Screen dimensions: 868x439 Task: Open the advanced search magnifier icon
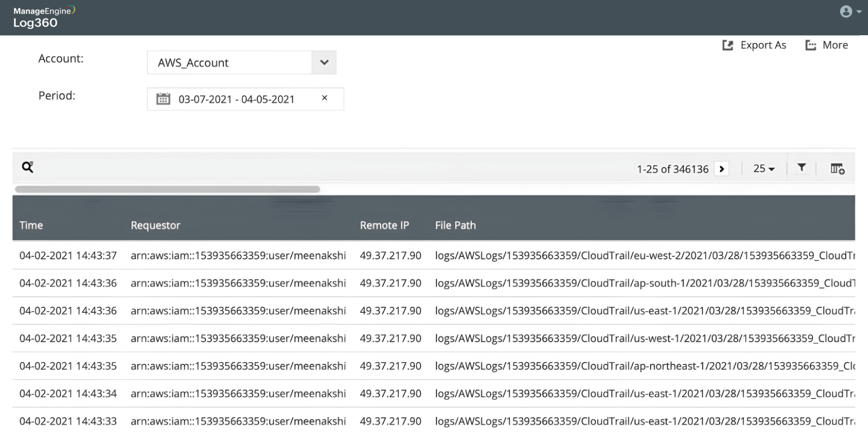pos(28,167)
